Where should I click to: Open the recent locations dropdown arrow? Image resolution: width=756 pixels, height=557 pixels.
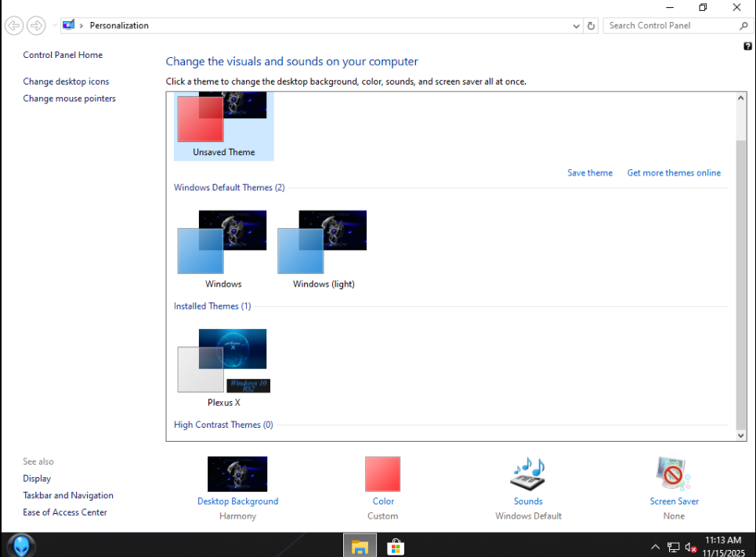tap(55, 26)
